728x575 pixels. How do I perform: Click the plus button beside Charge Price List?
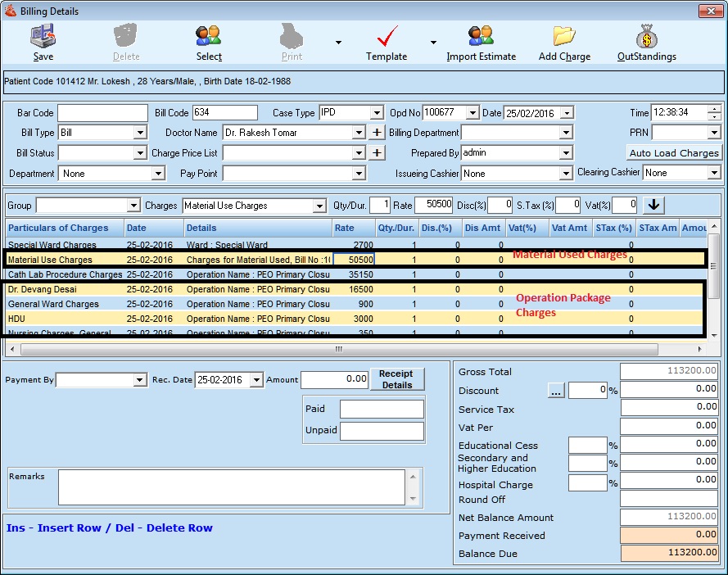377,153
